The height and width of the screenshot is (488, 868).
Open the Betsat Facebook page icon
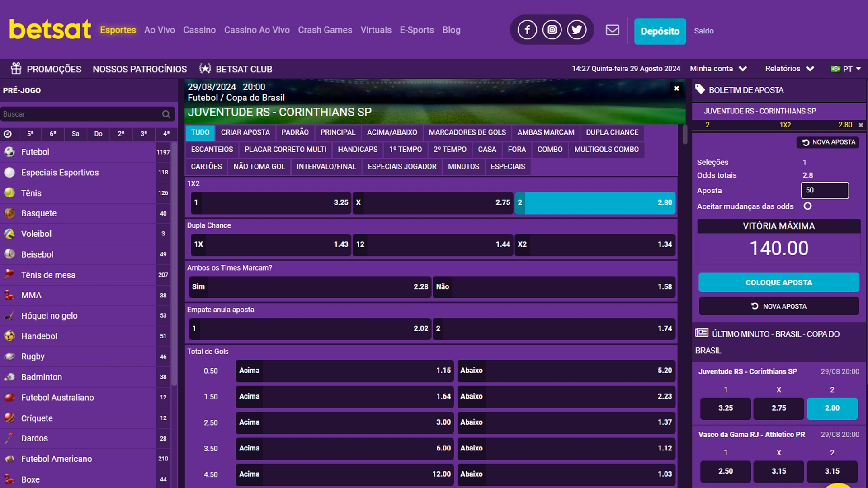[x=527, y=30]
